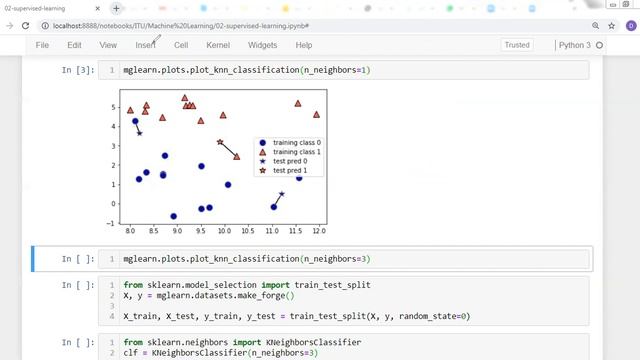The width and height of the screenshot is (640, 360).
Task: Click the line 'X, y = mglearn.datasets.make_forge()'
Action: click(209, 296)
